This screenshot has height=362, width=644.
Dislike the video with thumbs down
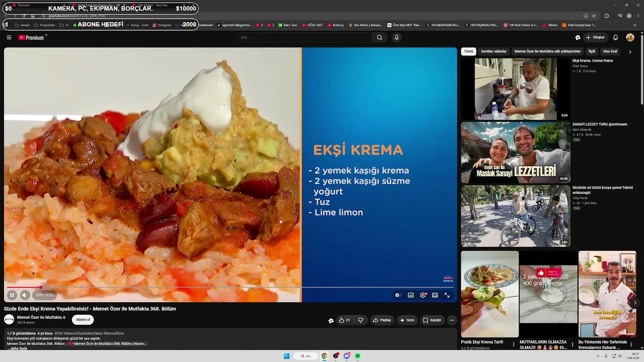[360, 320]
